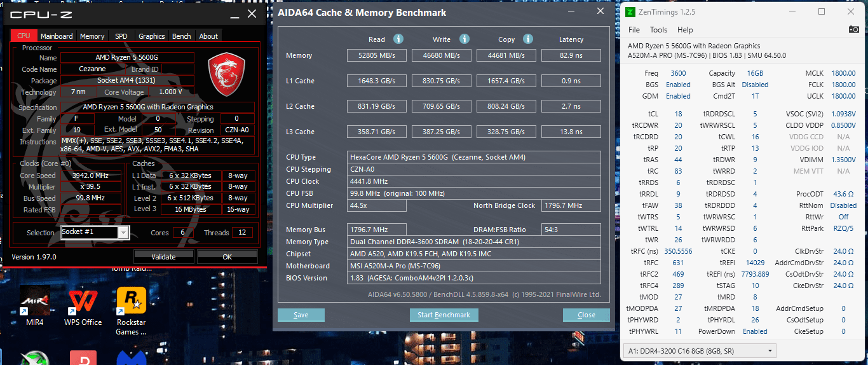Click the Multiplier x 39.5 value in CPU-Z

[90, 187]
